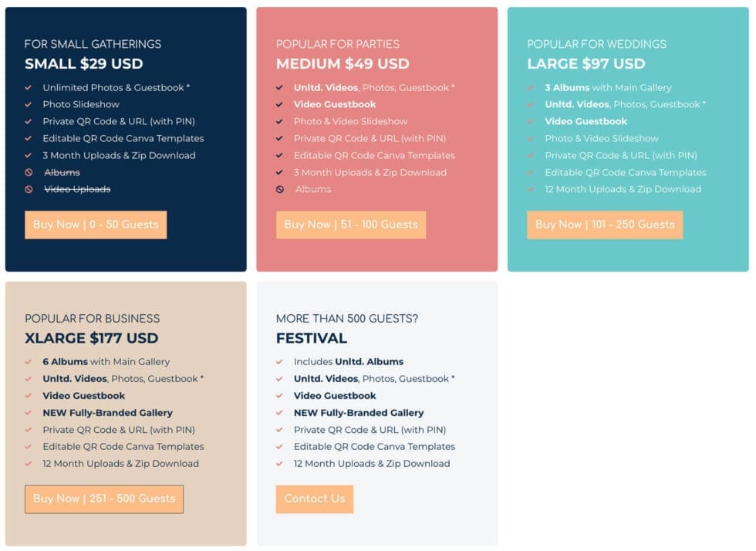Choose Buy Now 251 - 500 Guests button
The width and height of the screenshot is (756, 551).
pyautogui.click(x=104, y=499)
